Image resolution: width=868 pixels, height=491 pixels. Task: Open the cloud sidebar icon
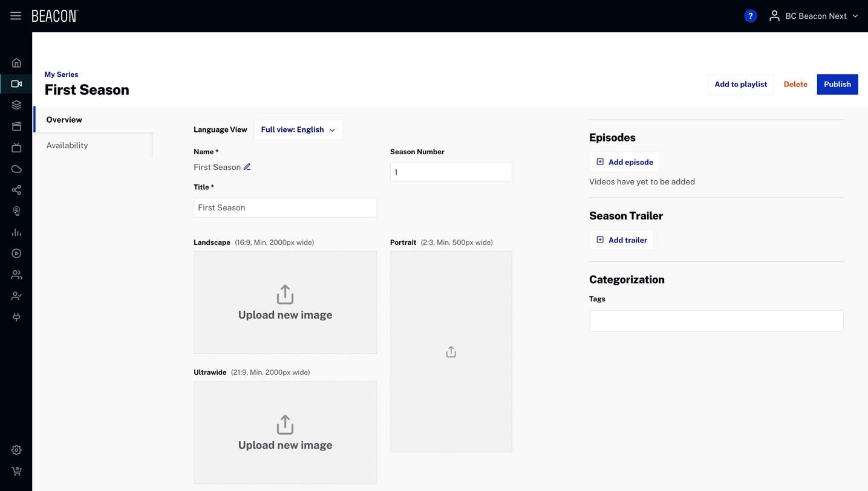coord(16,169)
